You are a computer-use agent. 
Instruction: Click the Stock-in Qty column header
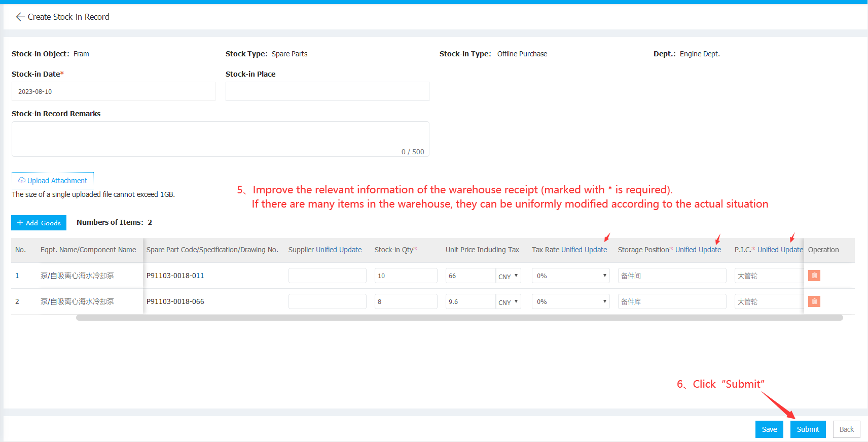click(395, 250)
